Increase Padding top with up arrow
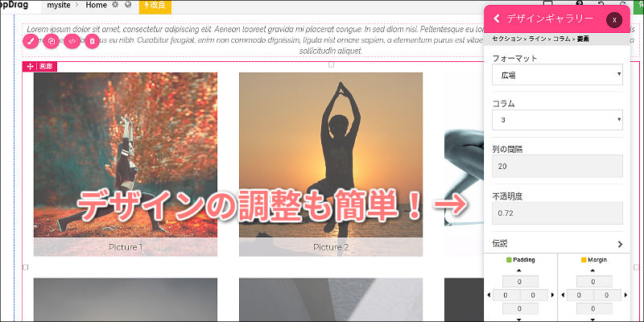The image size is (644, 322). point(518,270)
